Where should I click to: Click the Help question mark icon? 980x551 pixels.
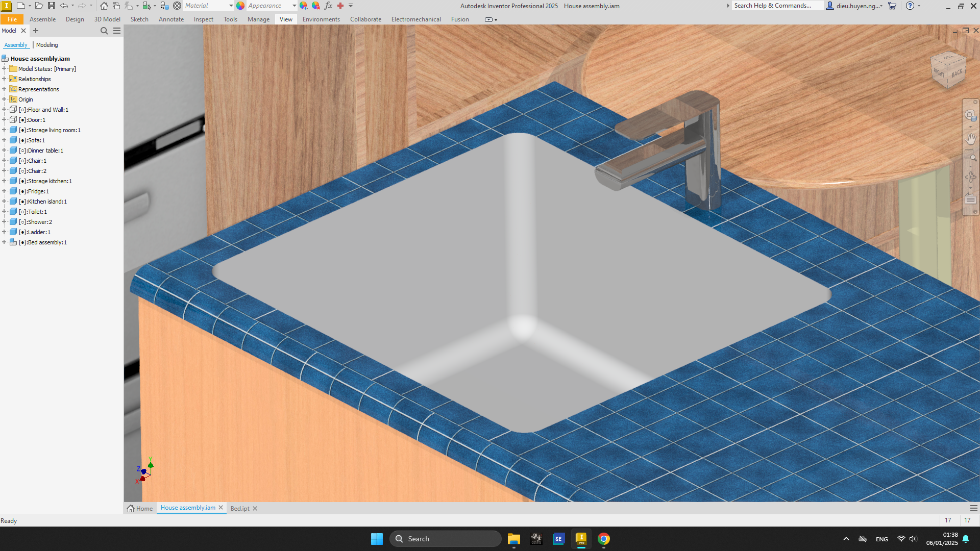[x=910, y=6]
